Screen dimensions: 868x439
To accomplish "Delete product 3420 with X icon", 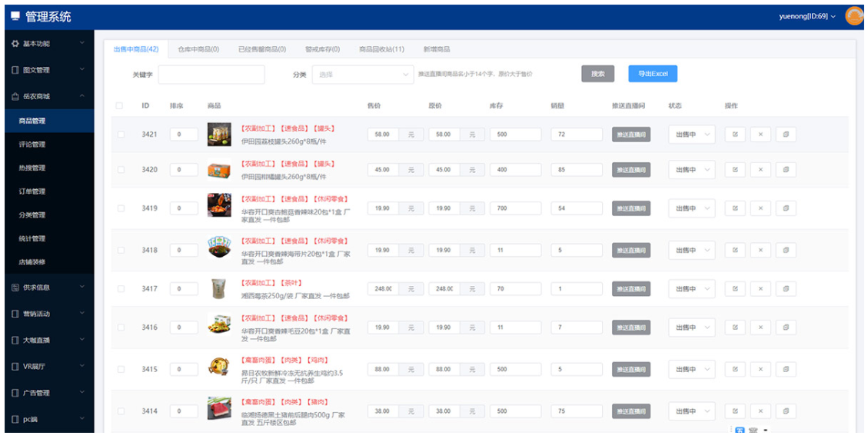I will tap(760, 170).
